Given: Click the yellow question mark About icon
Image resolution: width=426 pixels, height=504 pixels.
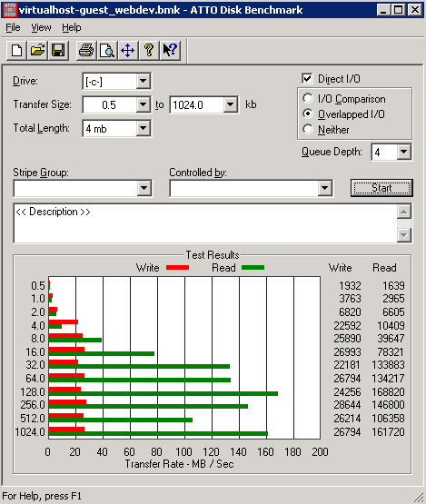Looking at the screenshot, I should coord(149,51).
